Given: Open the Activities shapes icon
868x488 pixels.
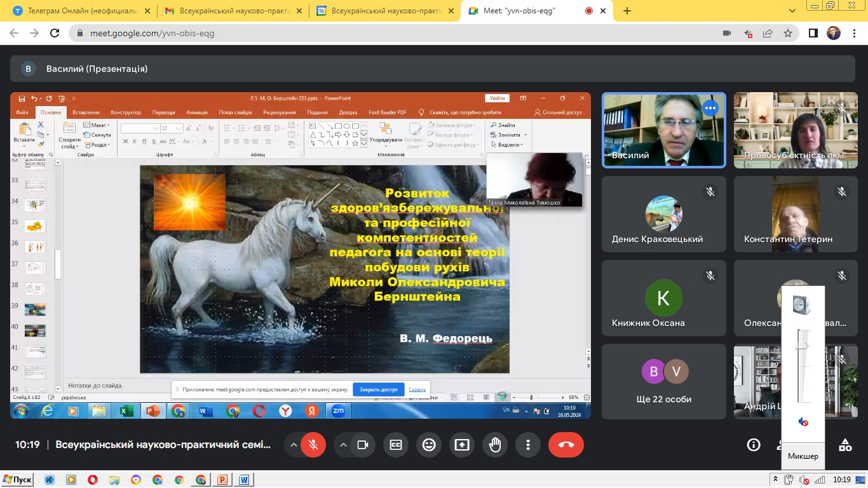Looking at the screenshot, I should tap(845, 445).
